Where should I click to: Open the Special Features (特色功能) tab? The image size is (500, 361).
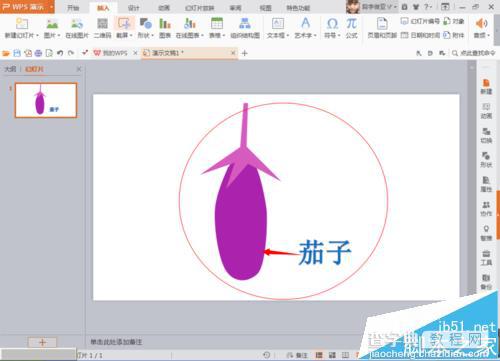(x=298, y=8)
